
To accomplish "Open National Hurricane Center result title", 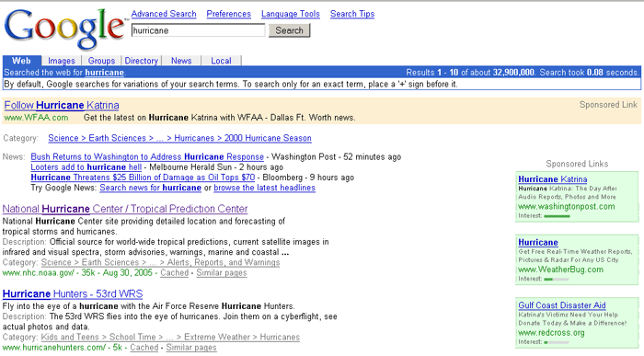I will pos(125,209).
